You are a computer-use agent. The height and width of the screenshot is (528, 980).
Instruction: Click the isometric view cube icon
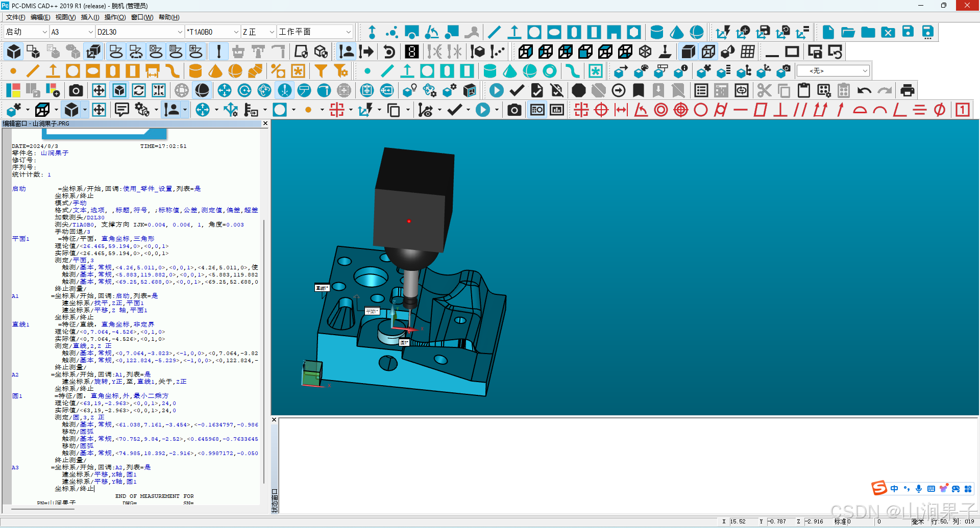tap(645, 52)
